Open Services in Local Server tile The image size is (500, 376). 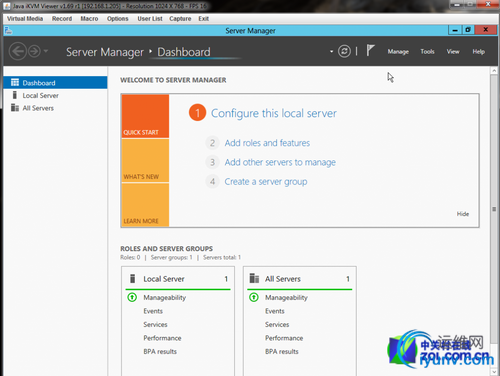point(155,324)
